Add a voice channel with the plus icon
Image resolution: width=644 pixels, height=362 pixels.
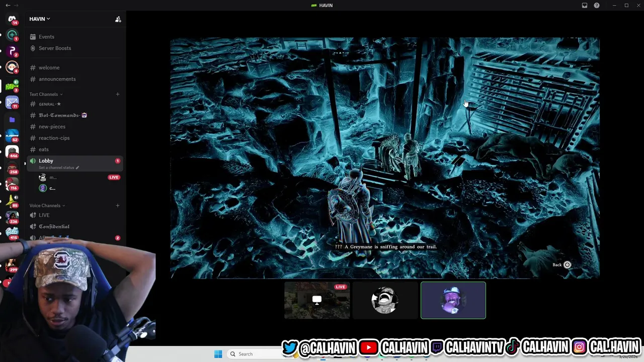pyautogui.click(x=118, y=205)
